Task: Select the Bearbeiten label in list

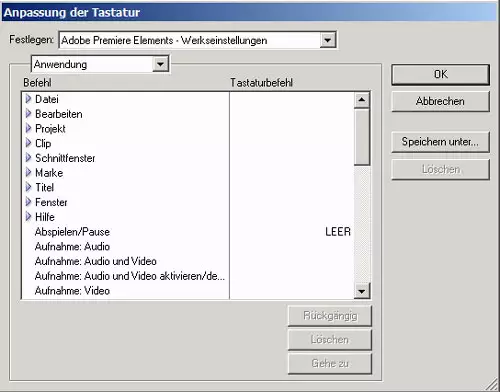Action: click(59, 114)
